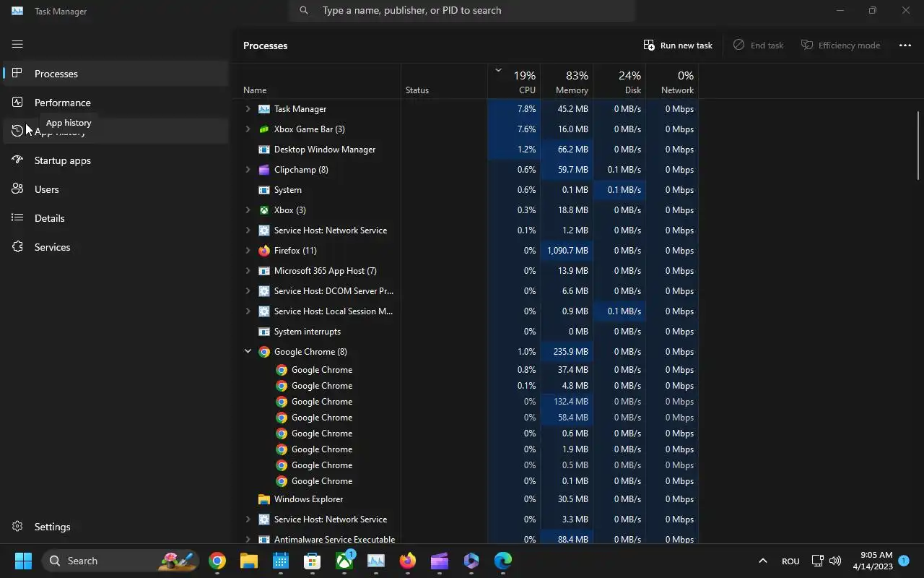Collapse the Google Chrome (8) group

(248, 352)
